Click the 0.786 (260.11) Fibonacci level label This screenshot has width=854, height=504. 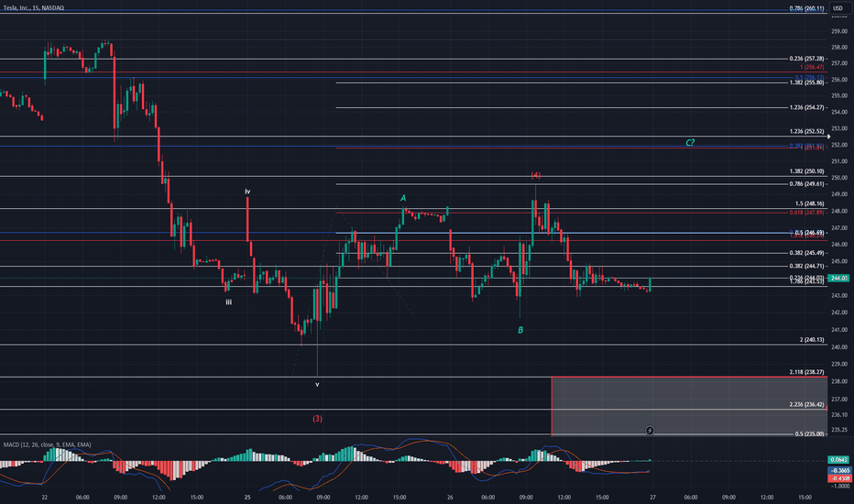(806, 9)
